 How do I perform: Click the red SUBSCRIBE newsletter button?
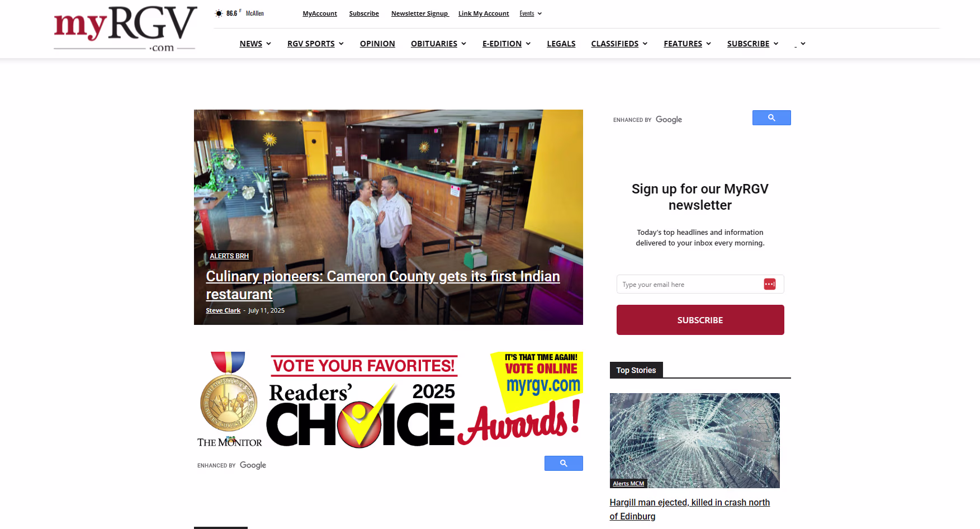[x=700, y=320]
